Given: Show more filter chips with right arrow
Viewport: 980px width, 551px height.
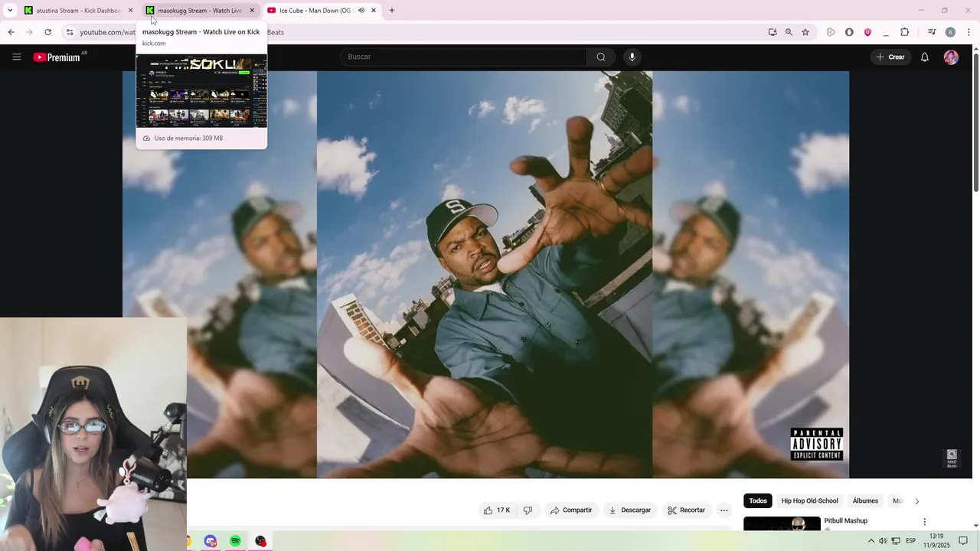Looking at the screenshot, I should pyautogui.click(x=916, y=501).
